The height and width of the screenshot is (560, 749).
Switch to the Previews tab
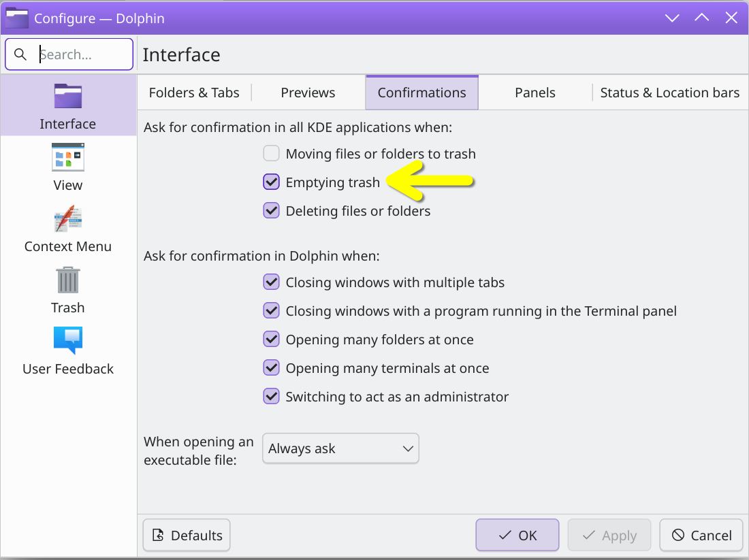click(x=308, y=93)
